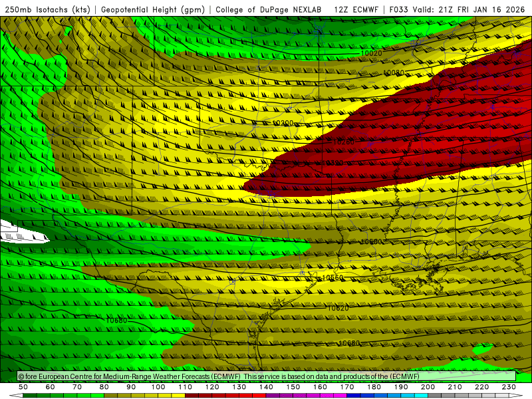Click the dark blue swatch right of 170

(354, 396)
